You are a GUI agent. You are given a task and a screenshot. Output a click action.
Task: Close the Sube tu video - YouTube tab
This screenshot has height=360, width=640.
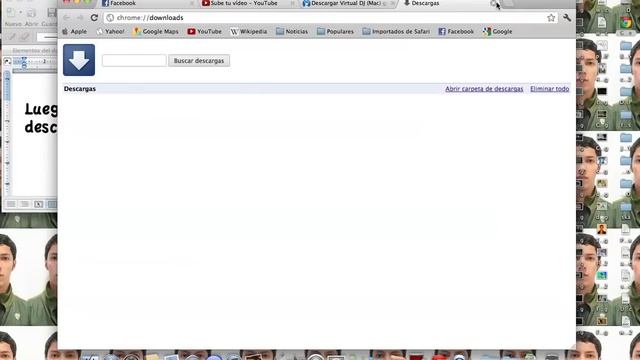point(292,3)
